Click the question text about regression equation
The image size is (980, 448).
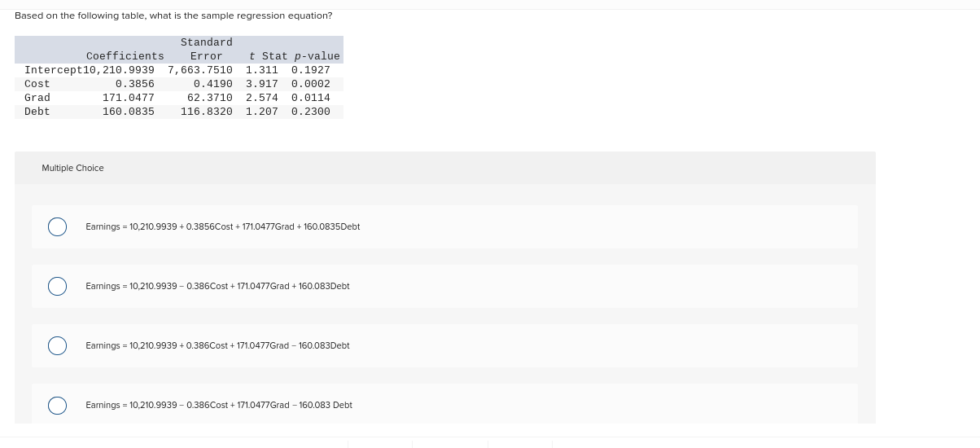click(173, 15)
